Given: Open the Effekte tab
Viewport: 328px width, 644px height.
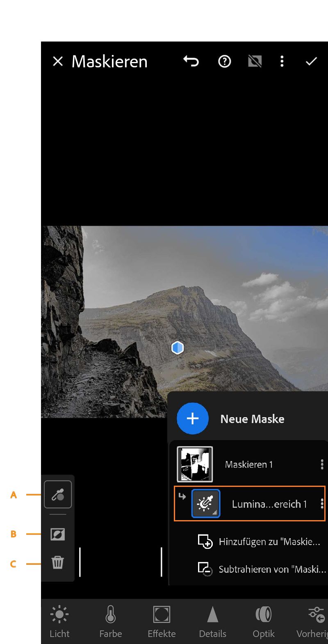Looking at the screenshot, I should (x=162, y=622).
